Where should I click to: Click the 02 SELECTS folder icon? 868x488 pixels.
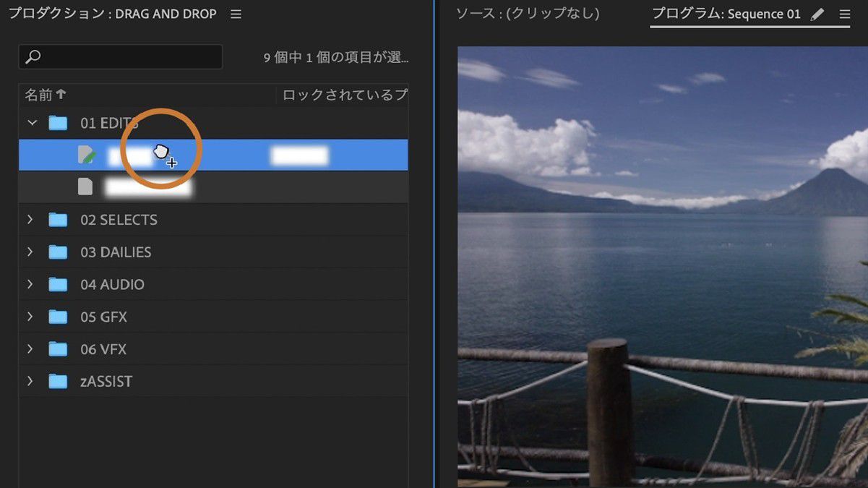click(58, 220)
